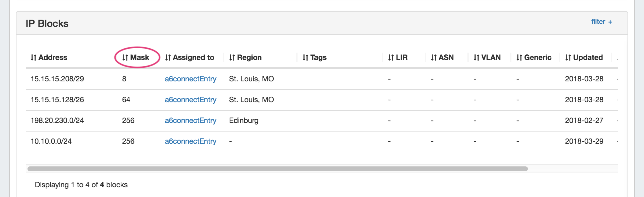Sort table by Address column icon

coord(34,58)
